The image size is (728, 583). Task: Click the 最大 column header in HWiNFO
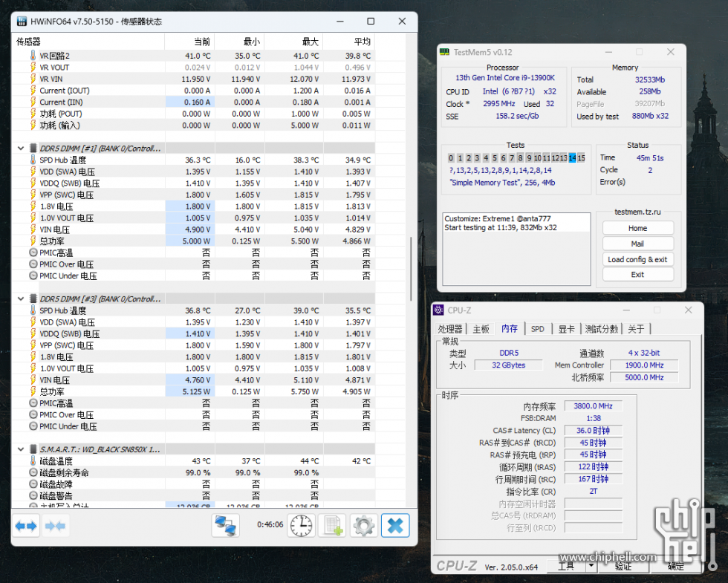pyautogui.click(x=293, y=42)
